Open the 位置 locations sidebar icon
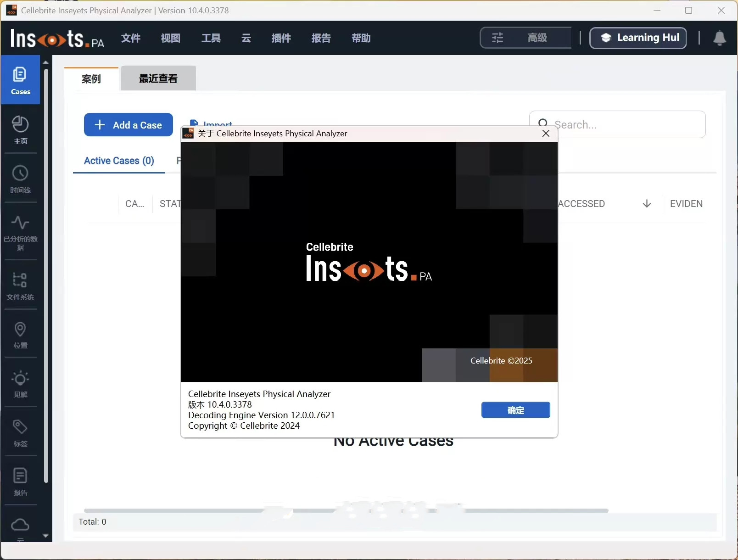The width and height of the screenshot is (738, 560). (x=20, y=335)
